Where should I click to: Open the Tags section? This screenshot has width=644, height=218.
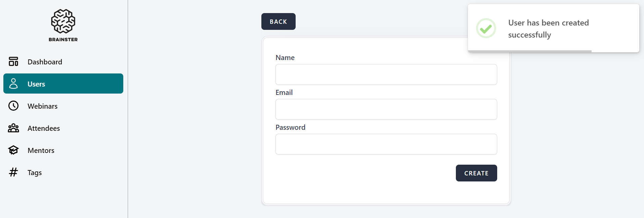coord(35,173)
